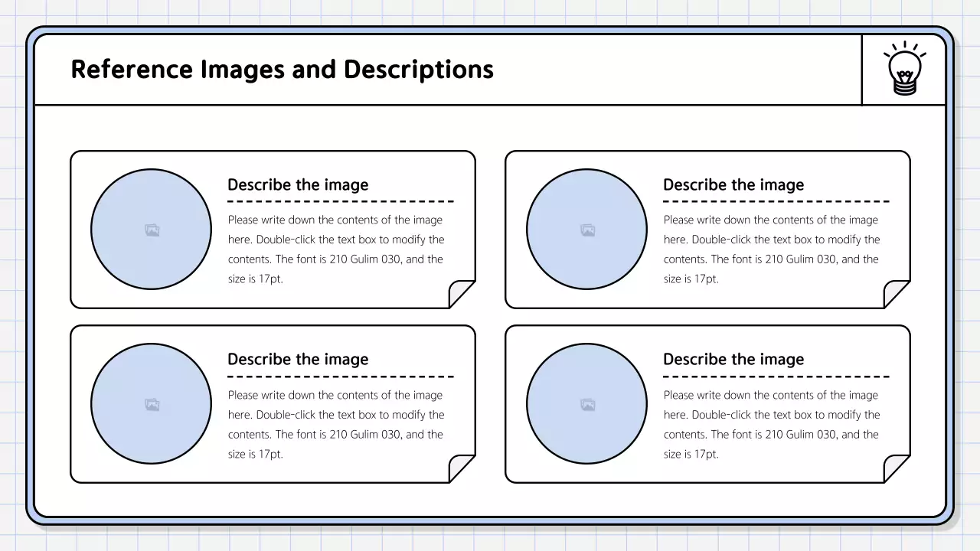Select the picture frame glyph inside the first circle

pos(152,229)
